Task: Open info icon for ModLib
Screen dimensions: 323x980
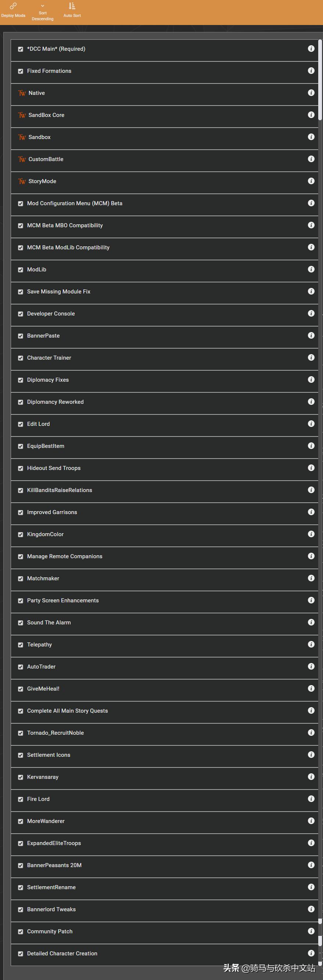Action: click(311, 269)
